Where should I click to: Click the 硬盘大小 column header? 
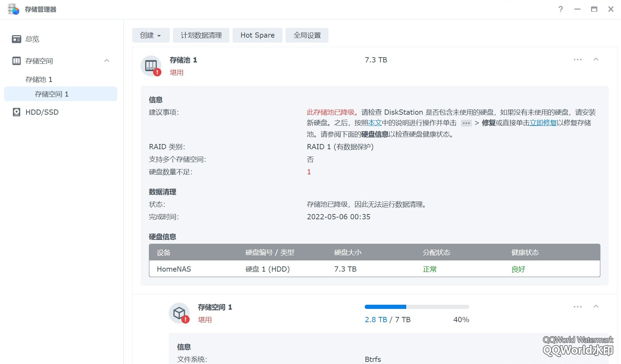(x=348, y=252)
